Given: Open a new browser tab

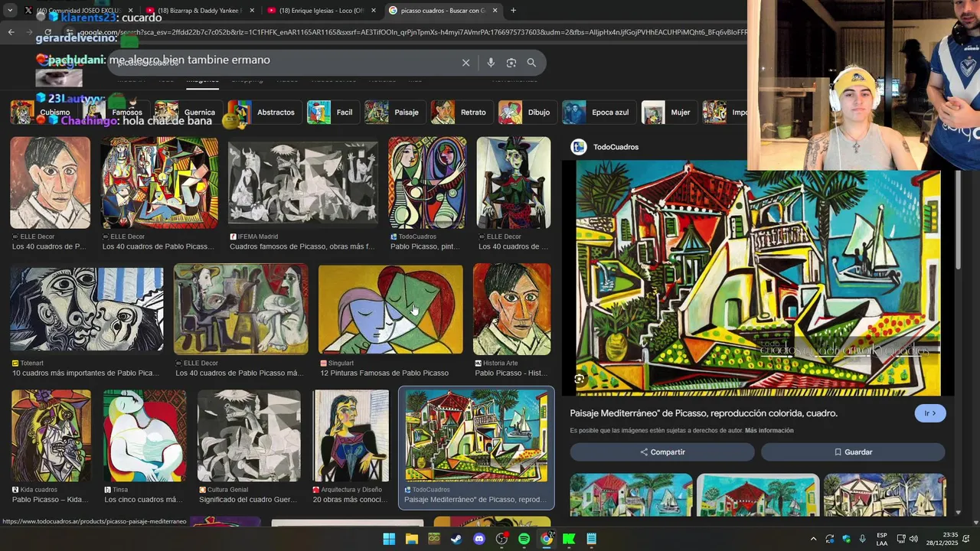Looking at the screenshot, I should click(513, 11).
